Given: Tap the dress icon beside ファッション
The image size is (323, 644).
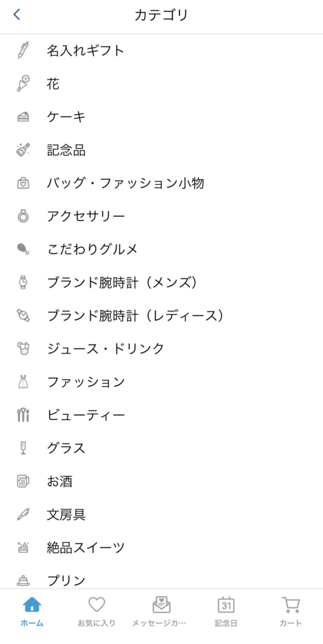Looking at the screenshot, I should [x=23, y=382].
